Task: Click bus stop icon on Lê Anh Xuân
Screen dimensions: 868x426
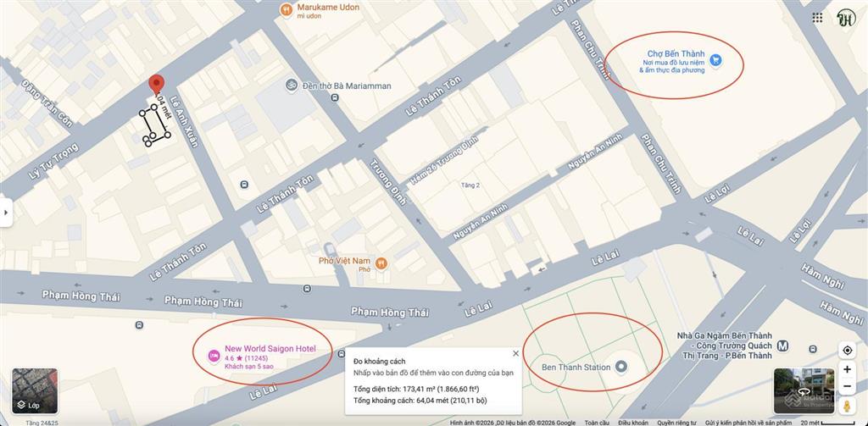Action: coord(245,185)
